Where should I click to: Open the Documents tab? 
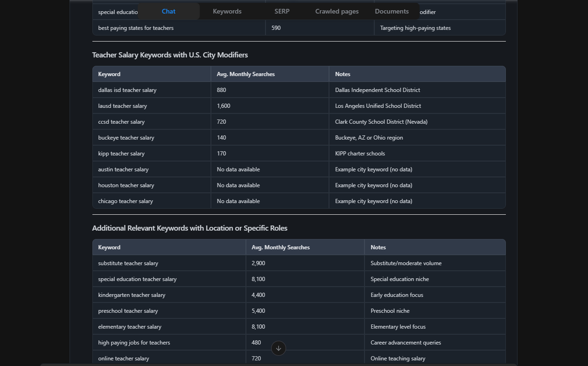click(x=392, y=11)
